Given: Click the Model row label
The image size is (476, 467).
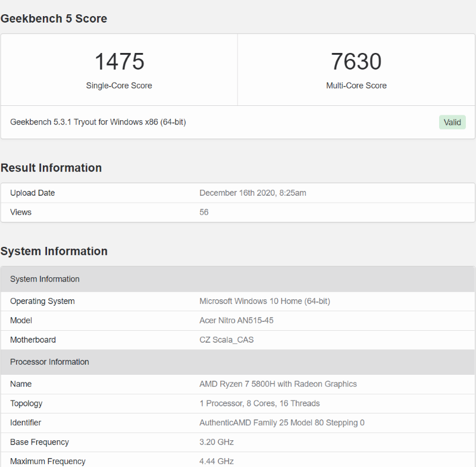Looking at the screenshot, I should 21,321.
